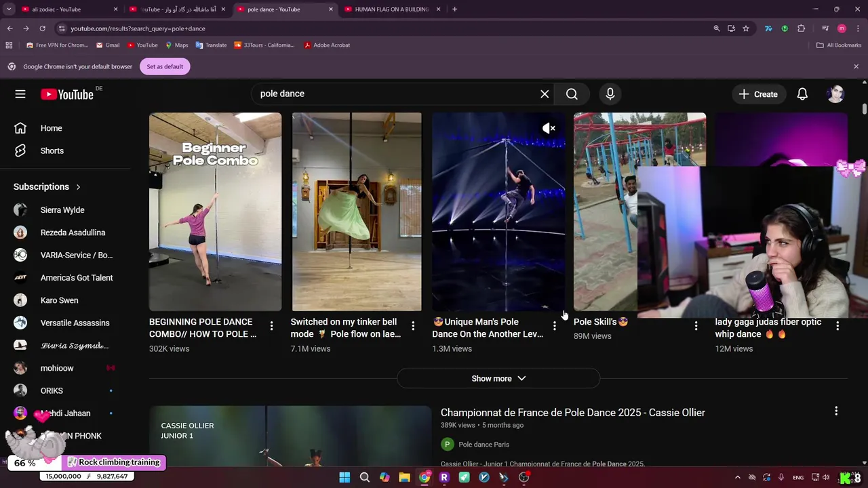The image size is (868, 488).
Task: Open options for Cassie Ollier video
Action: (836, 411)
